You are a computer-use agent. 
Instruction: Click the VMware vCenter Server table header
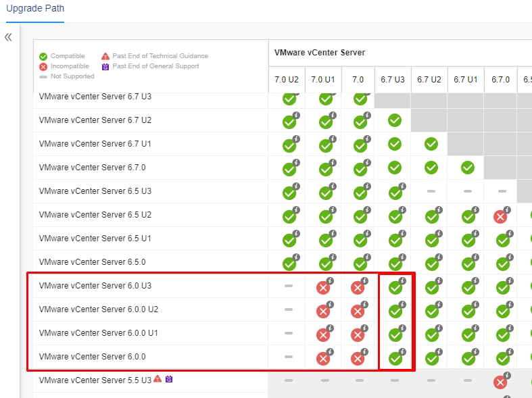(x=320, y=53)
